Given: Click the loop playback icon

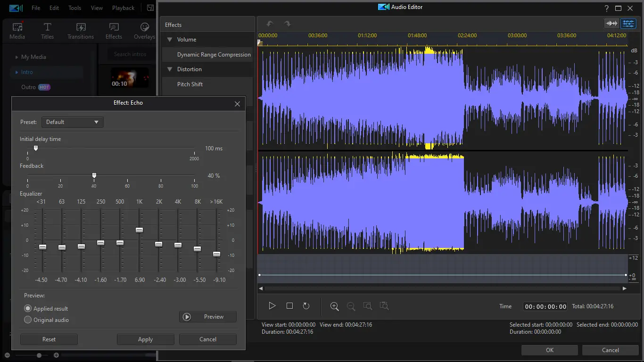Looking at the screenshot, I should [x=306, y=306].
